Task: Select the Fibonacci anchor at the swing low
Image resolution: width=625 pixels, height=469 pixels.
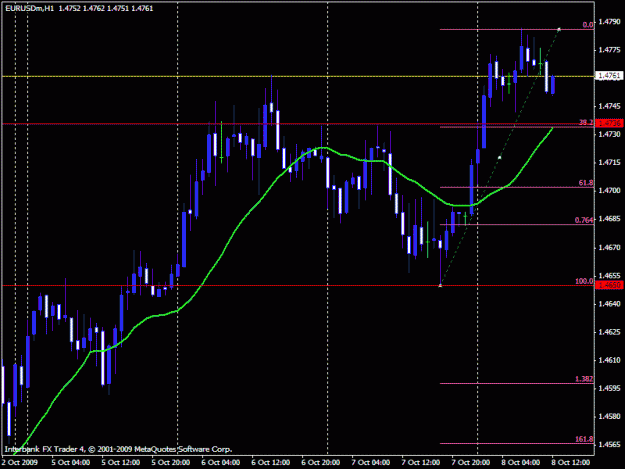Action: (x=440, y=285)
